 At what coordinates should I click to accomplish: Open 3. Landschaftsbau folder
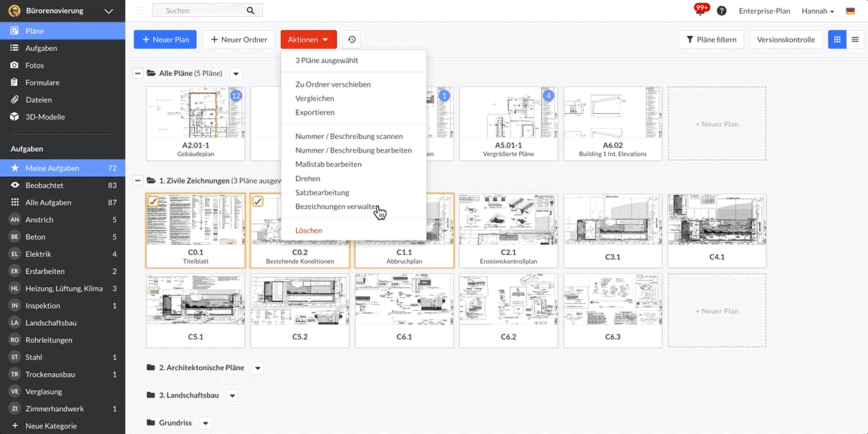(183, 395)
